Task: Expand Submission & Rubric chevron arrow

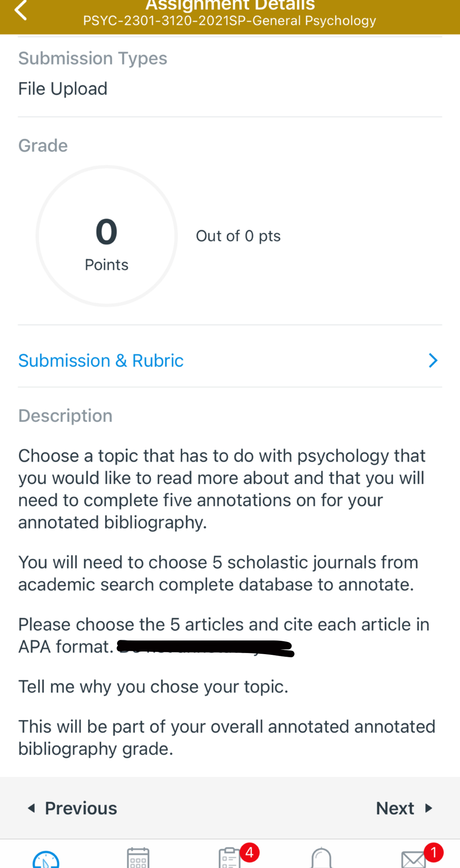Action: point(433,360)
